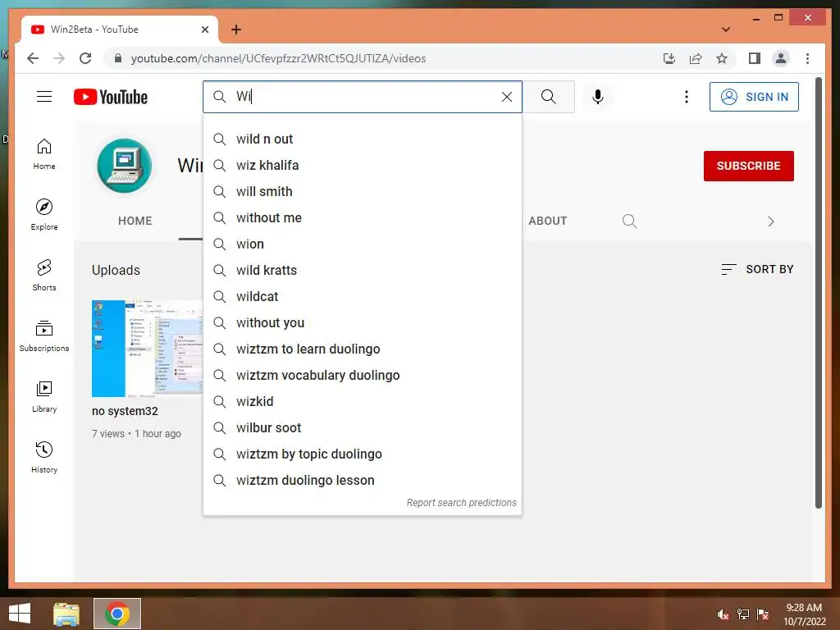The width and height of the screenshot is (840, 630).
Task: Go to Home in the sidebar
Action: (44, 154)
